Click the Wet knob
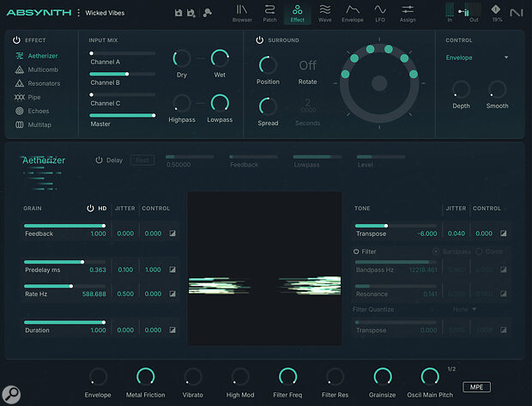Image resolution: width=532 pixels, height=406 pixels. pos(220,58)
